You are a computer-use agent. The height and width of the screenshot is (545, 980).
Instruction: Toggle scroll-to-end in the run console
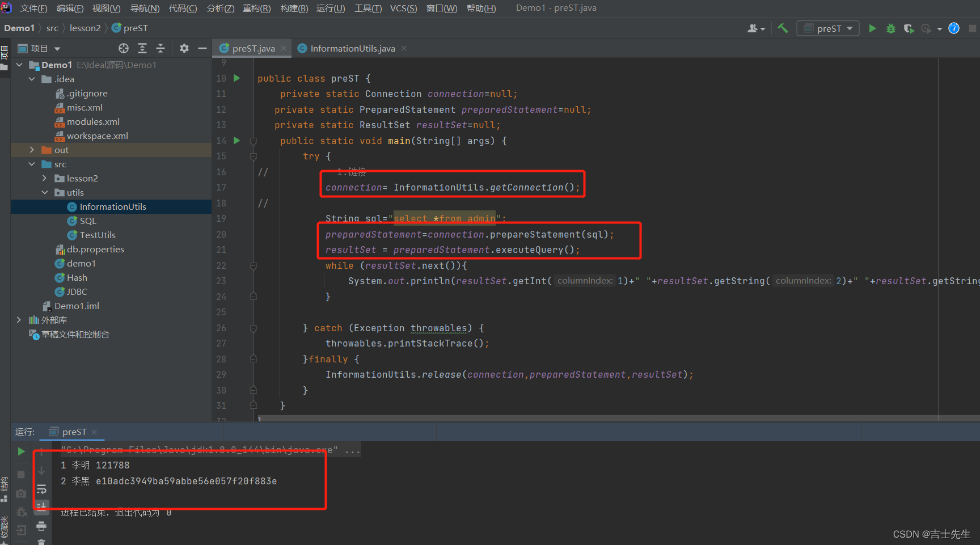(41, 506)
